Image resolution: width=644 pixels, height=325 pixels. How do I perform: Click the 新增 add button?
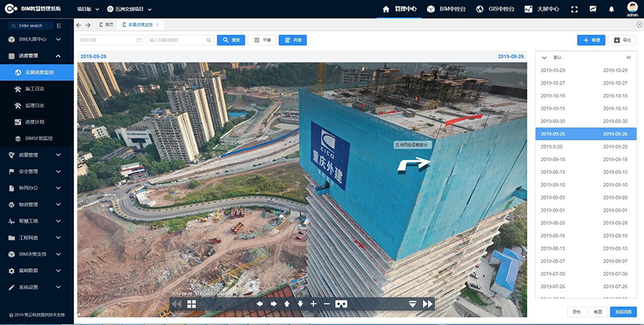591,40
